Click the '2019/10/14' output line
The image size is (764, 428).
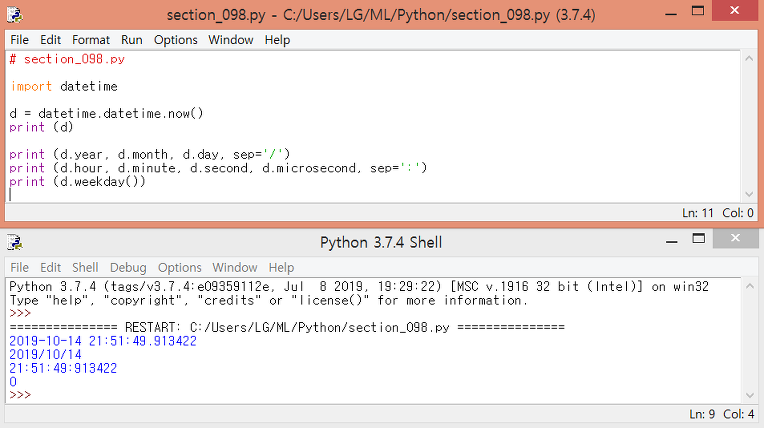coord(45,355)
